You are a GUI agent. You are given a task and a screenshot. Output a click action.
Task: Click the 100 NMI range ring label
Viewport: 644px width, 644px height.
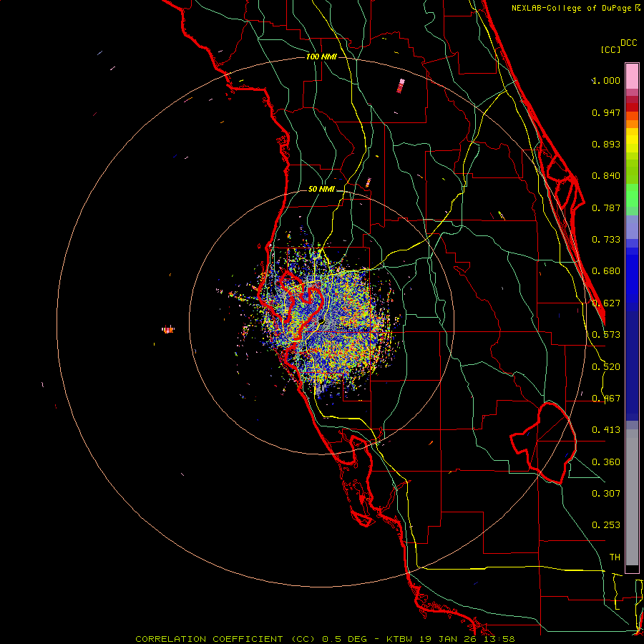click(x=321, y=57)
